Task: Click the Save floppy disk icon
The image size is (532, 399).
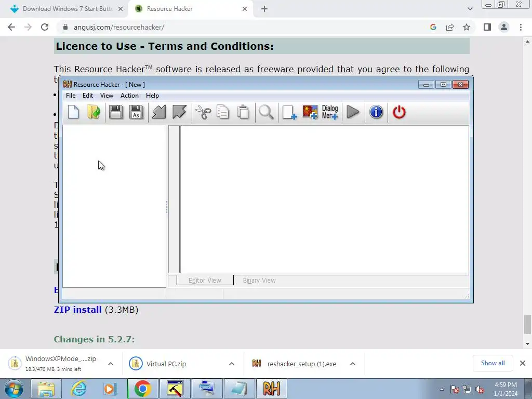Action: 116,112
